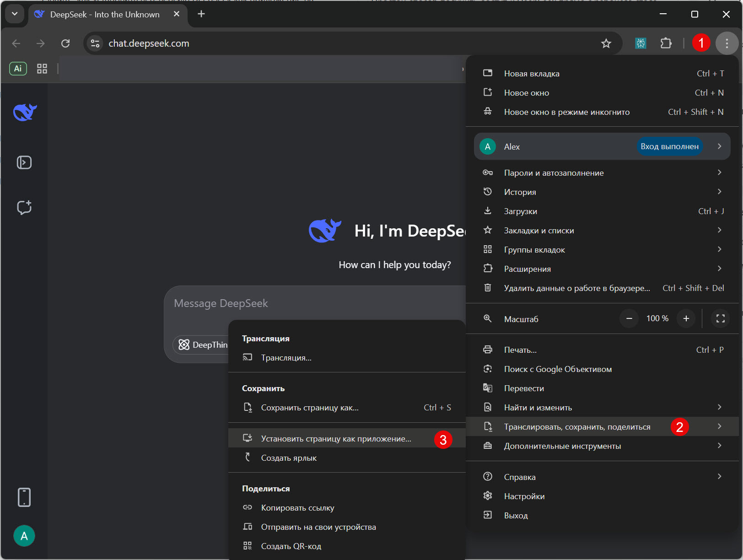
Task: Click the mobile app phone icon in sidebar
Action: click(24, 497)
